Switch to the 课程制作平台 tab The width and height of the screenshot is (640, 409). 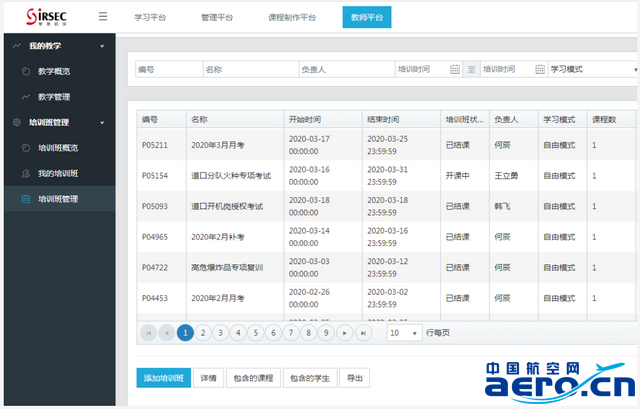click(x=292, y=18)
